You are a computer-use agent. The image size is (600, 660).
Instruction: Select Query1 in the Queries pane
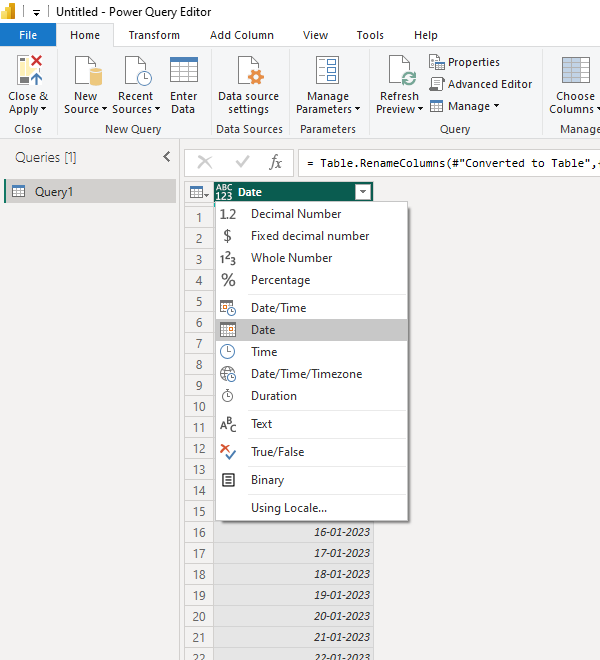90,192
